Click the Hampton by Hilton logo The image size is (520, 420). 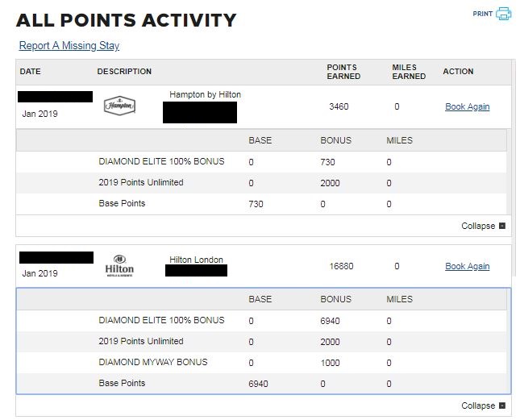coord(120,106)
